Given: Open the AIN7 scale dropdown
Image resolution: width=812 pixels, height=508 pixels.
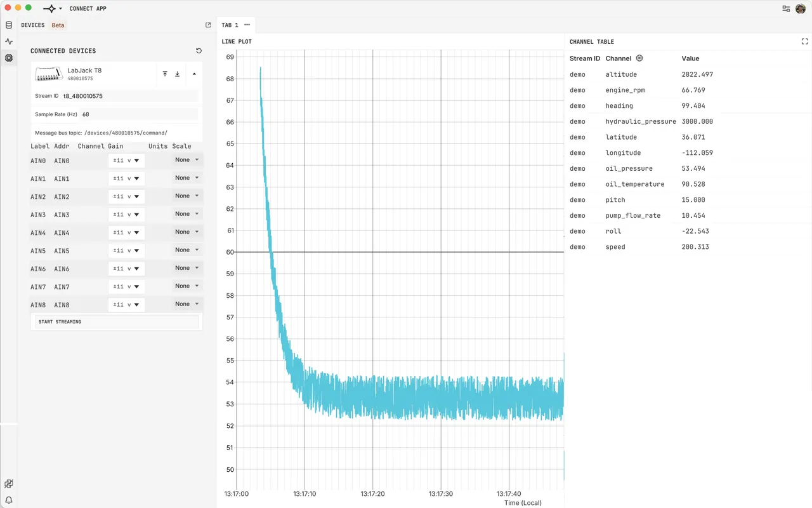Looking at the screenshot, I should (187, 286).
